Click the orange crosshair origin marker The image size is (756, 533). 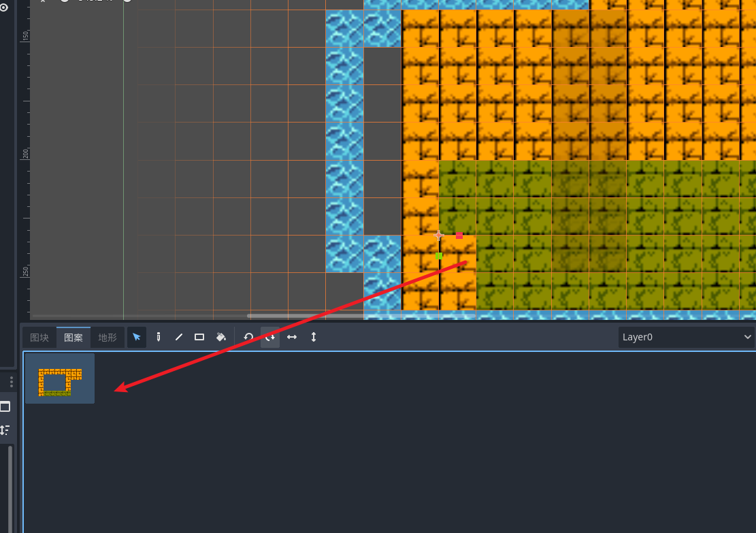coord(439,236)
